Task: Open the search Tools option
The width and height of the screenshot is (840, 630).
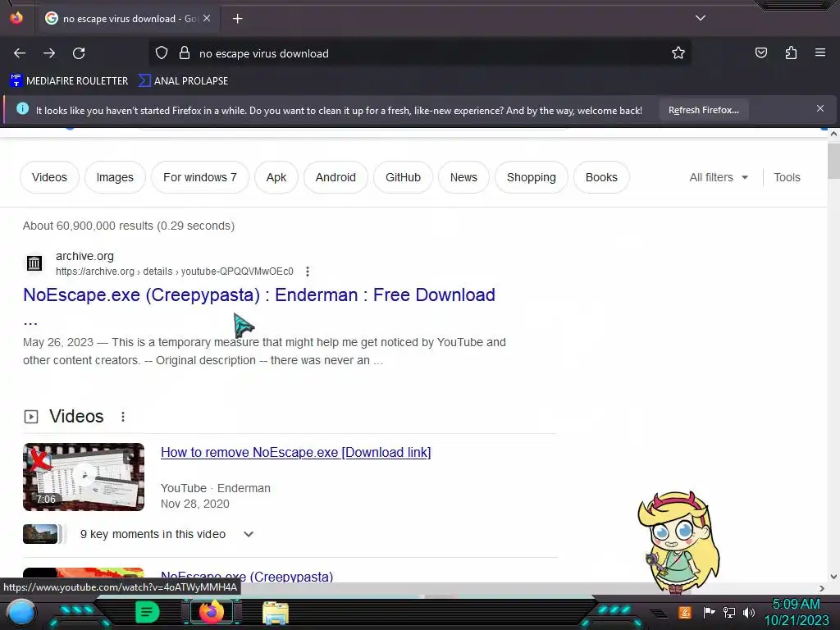Action: coord(787,177)
